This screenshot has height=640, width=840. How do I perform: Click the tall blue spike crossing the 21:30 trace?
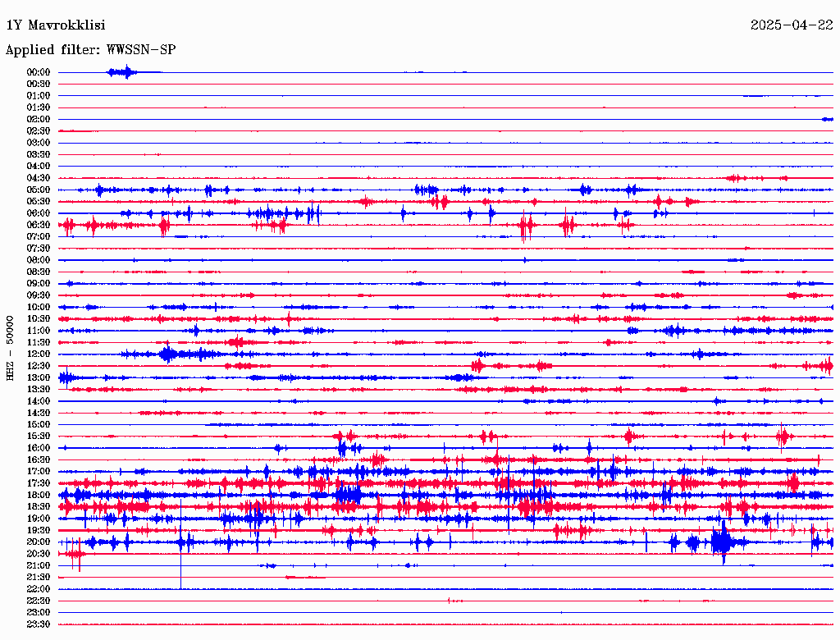pos(180,544)
